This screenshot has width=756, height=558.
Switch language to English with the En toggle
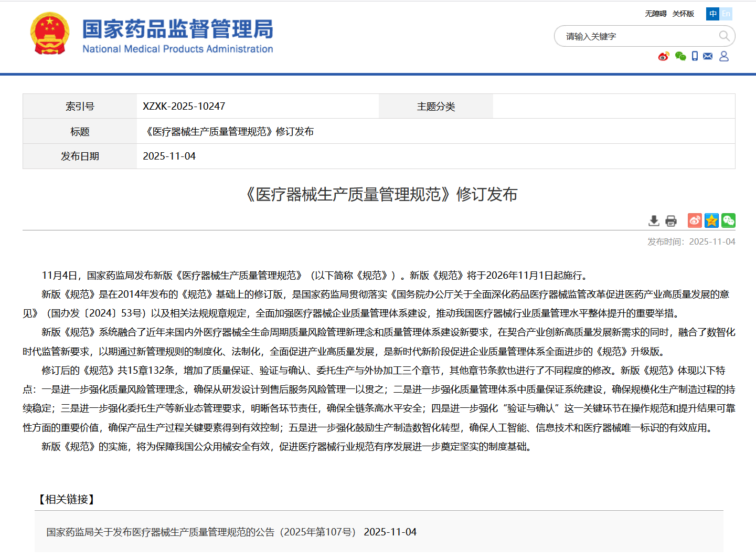[x=726, y=14]
